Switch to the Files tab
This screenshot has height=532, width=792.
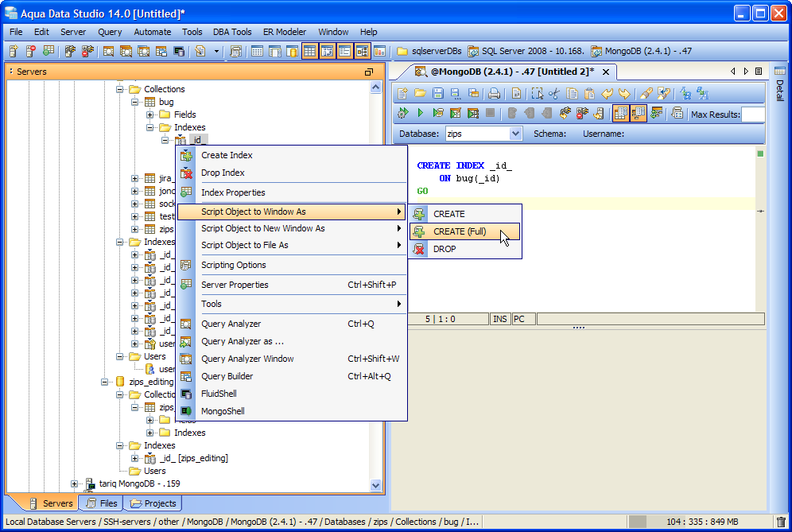pos(102,503)
